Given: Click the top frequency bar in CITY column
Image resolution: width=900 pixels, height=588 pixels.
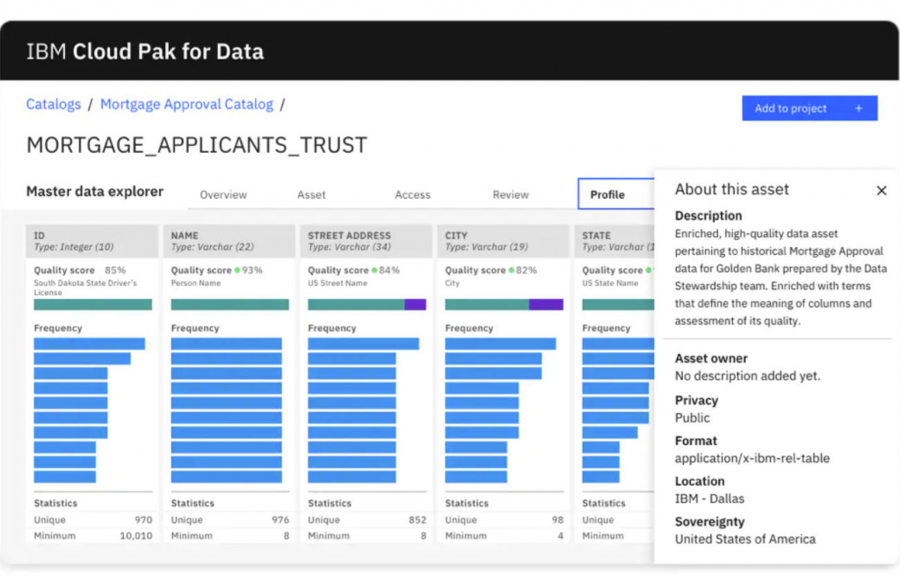Looking at the screenshot, I should click(500, 344).
